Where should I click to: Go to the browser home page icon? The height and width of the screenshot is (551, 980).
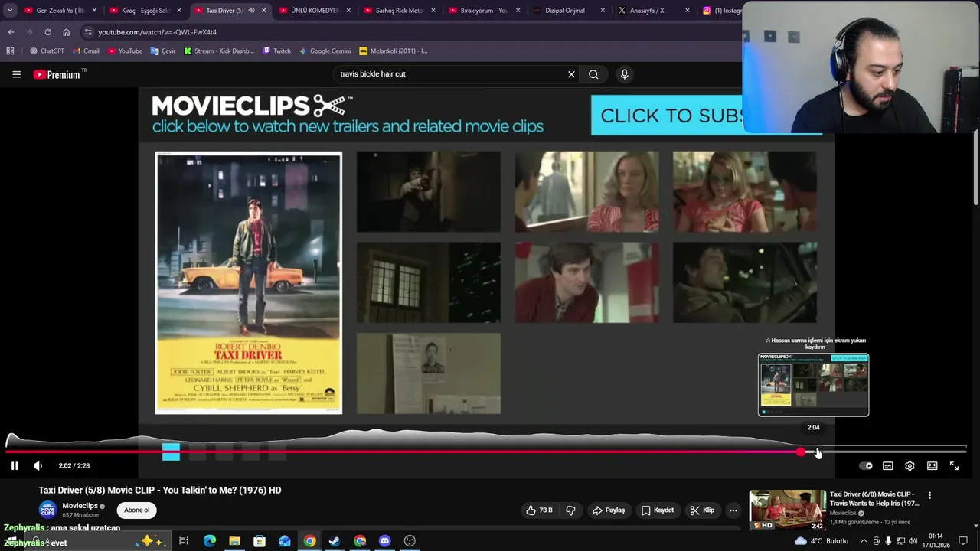coord(66,32)
